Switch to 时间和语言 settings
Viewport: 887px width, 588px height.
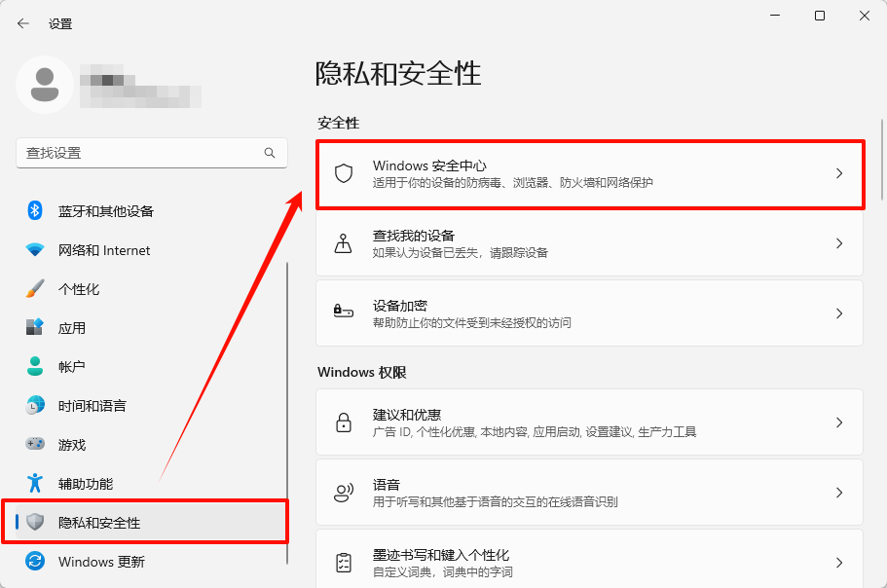coord(152,405)
